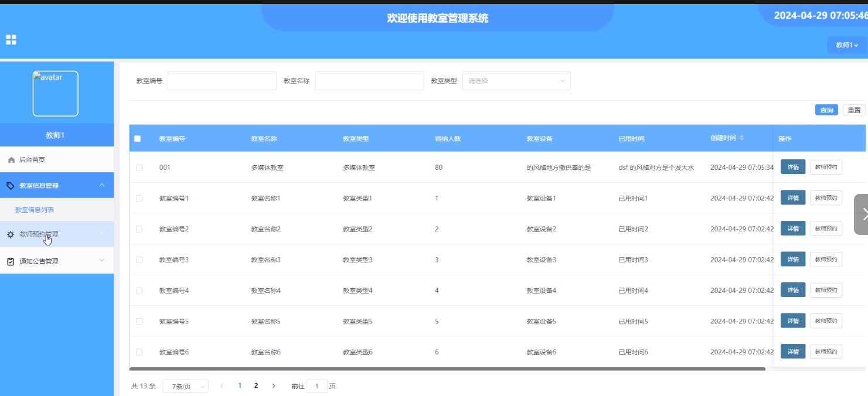
Task: Click the clipboard icon beside 通知公告管理
Action: [11, 261]
